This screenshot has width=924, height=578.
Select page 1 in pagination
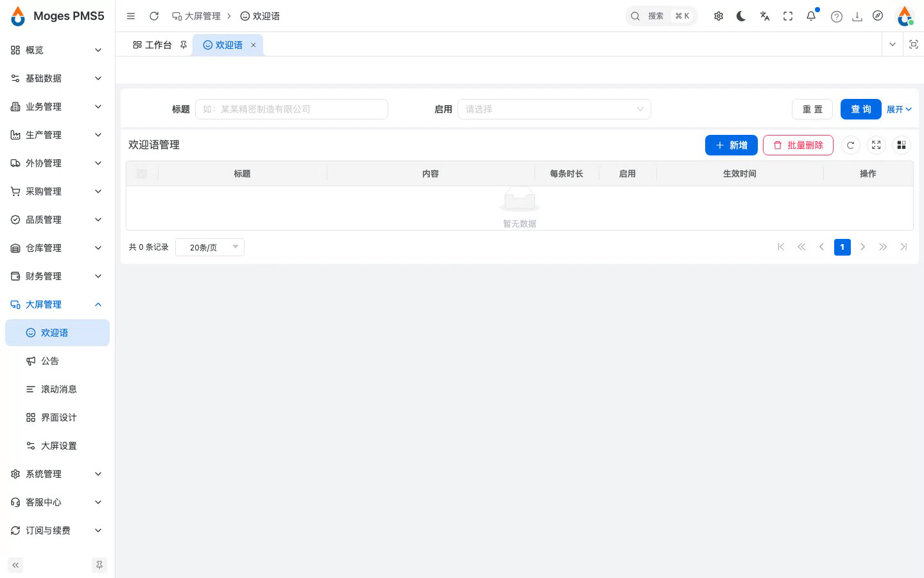pyautogui.click(x=843, y=247)
